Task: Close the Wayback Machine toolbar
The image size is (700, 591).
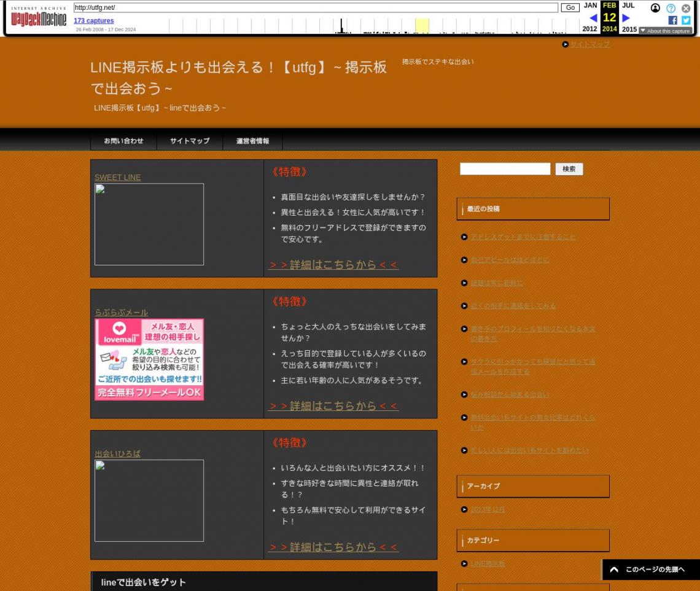Action: 686,8
